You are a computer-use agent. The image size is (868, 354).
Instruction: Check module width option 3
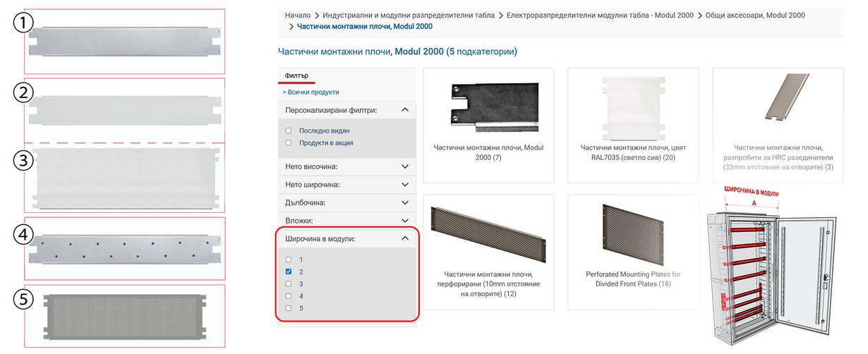click(x=289, y=283)
